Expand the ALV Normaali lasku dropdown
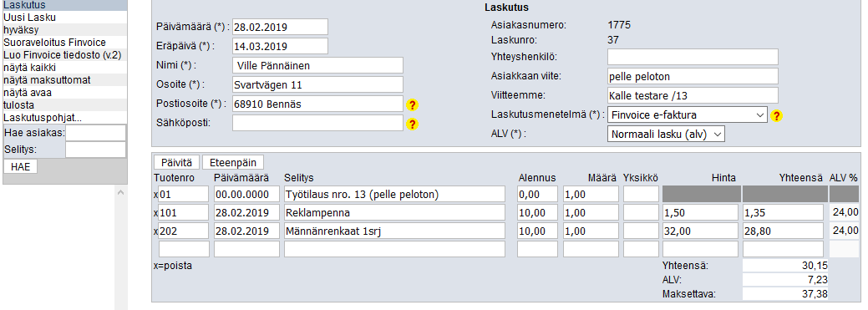The height and width of the screenshot is (310, 868). click(666, 134)
